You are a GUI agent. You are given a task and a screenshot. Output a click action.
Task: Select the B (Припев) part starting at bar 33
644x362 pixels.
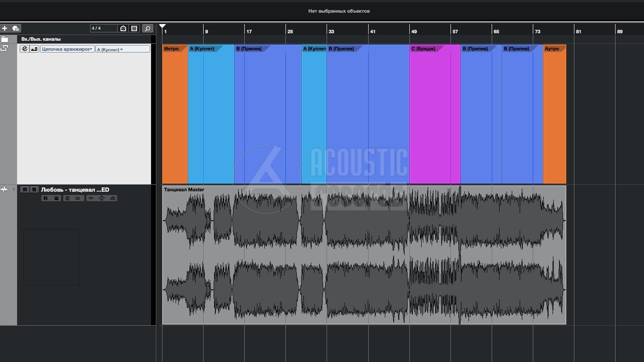[368, 114]
